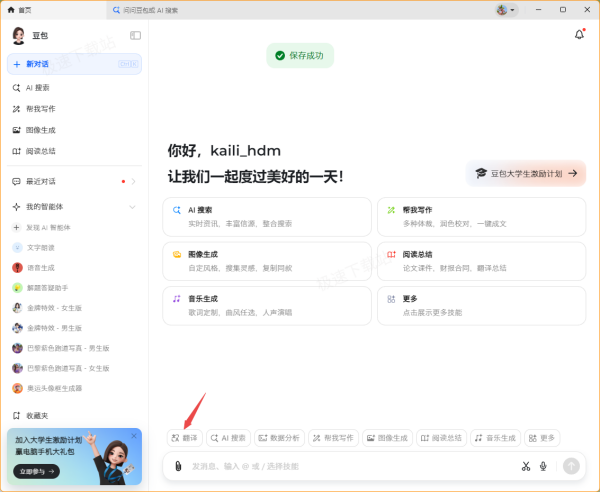Image resolution: width=600 pixels, height=492 pixels.
Task: Open 帮我写作 in the sidebar
Action: click(74, 109)
